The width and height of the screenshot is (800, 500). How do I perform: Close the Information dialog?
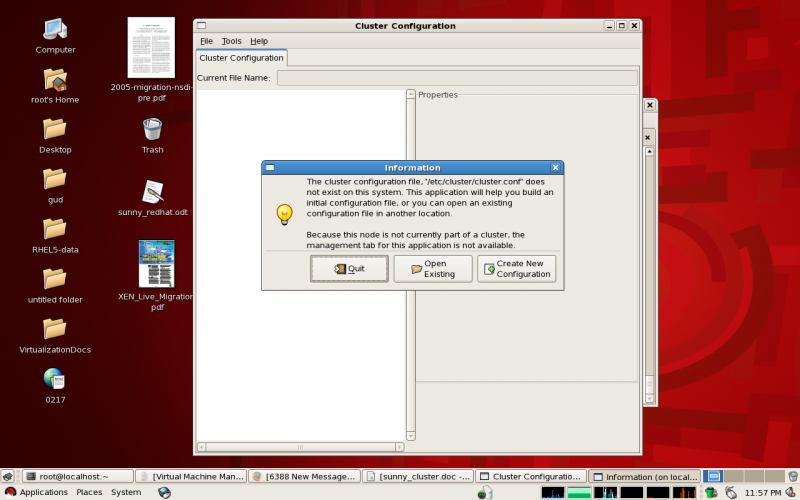pyautogui.click(x=555, y=167)
